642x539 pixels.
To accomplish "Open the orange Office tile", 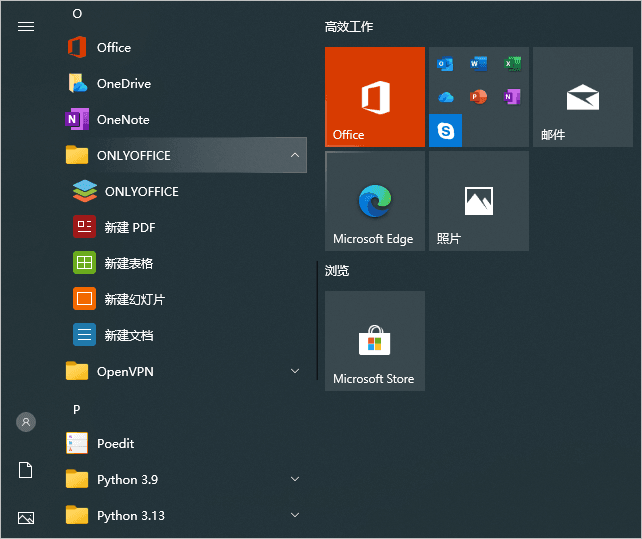I will coord(375,97).
